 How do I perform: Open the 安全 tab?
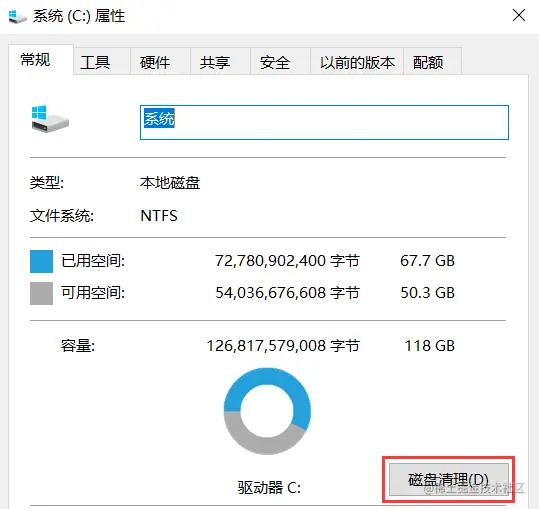coord(280,62)
